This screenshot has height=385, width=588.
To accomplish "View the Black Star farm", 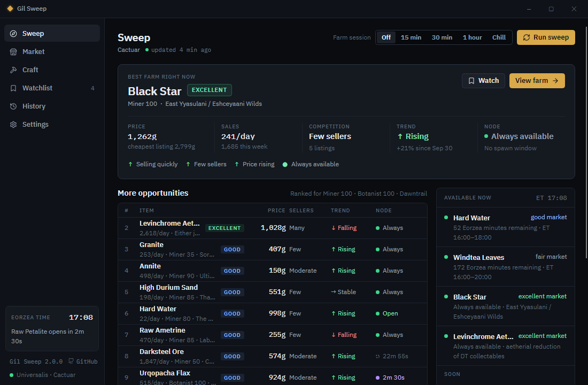I will click(x=537, y=81).
